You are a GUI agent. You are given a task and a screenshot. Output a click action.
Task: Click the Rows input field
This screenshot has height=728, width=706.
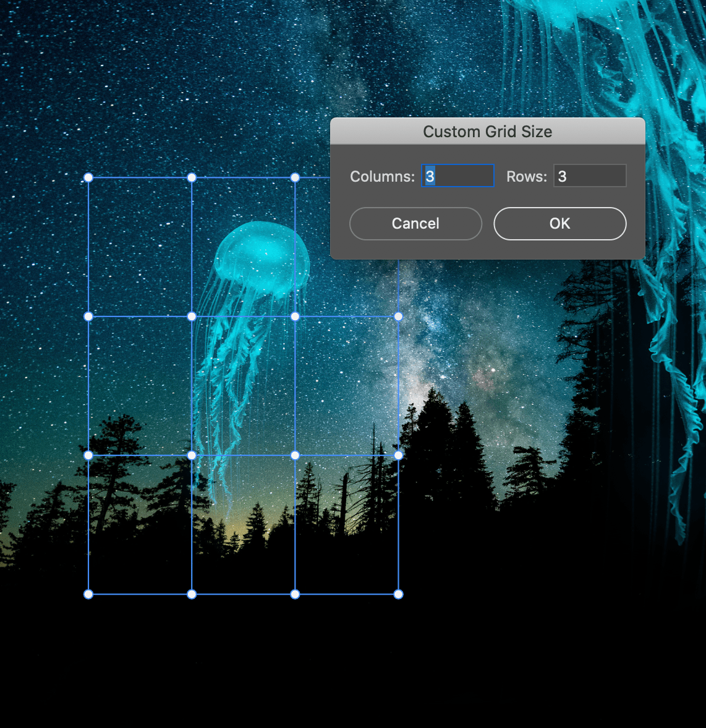tap(589, 176)
